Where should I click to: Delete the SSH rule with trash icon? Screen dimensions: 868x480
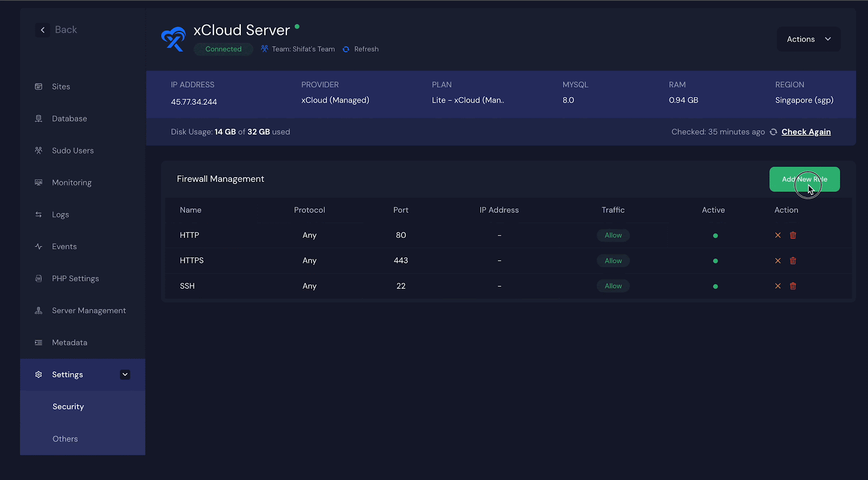point(793,286)
